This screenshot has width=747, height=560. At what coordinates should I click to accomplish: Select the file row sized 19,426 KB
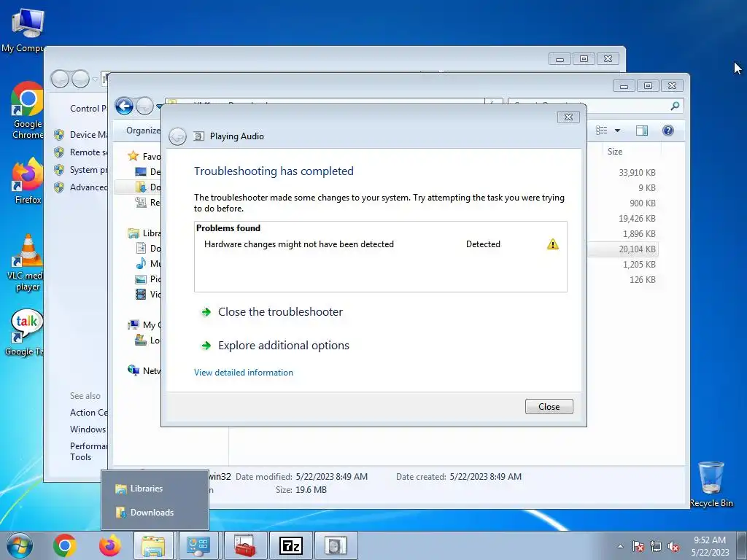pos(636,219)
